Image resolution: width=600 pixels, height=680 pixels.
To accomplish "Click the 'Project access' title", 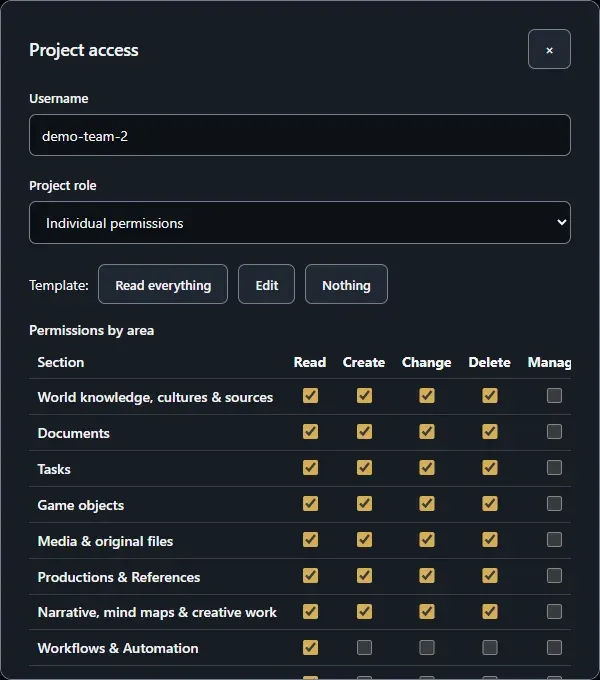I will 84,50.
